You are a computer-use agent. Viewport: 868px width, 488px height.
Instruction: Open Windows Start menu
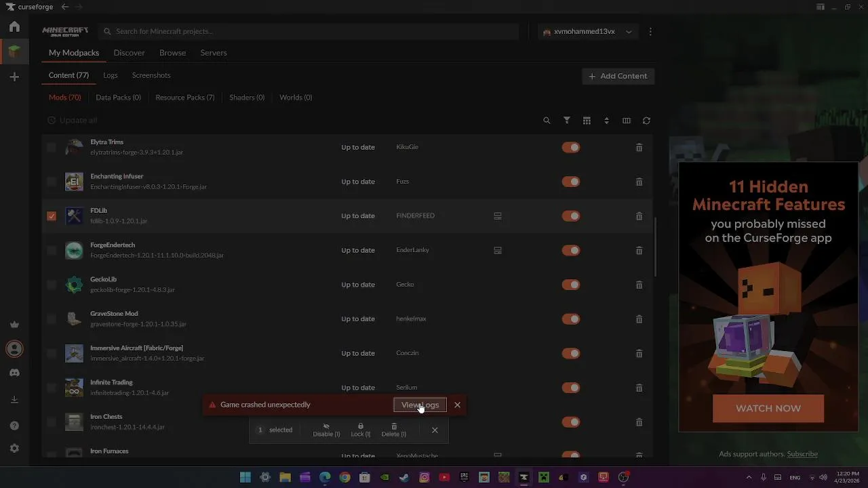click(x=245, y=477)
